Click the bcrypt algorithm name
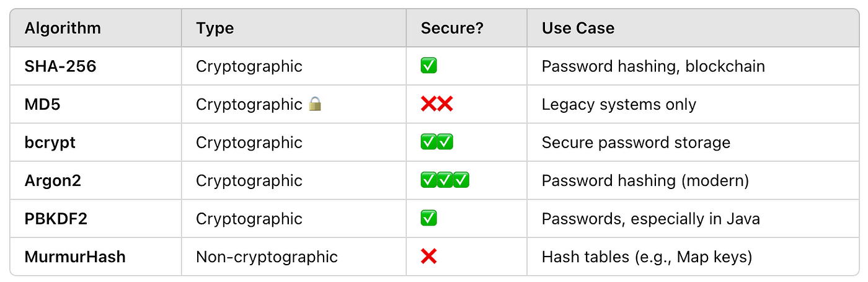Screen dimensions: 868x282 point(50,143)
